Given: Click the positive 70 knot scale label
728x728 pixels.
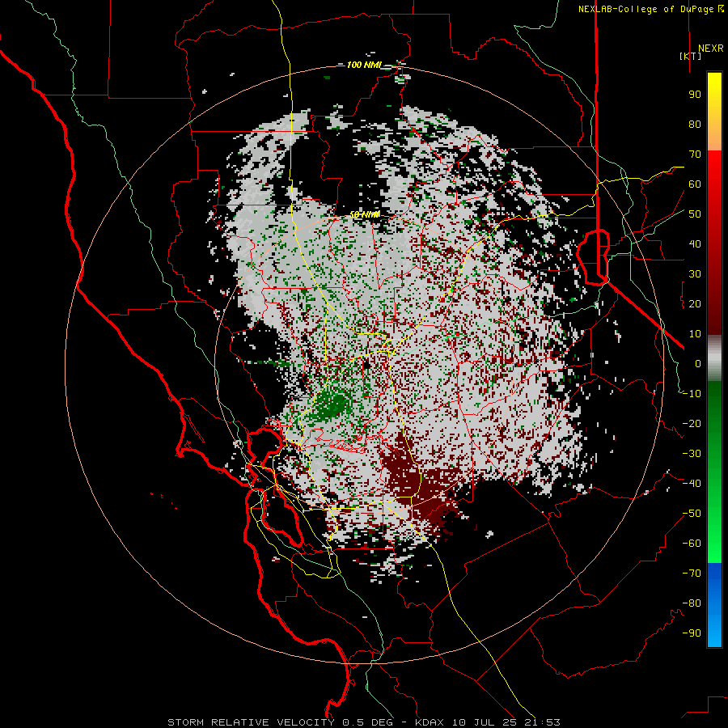Looking at the screenshot, I should click(x=695, y=154).
